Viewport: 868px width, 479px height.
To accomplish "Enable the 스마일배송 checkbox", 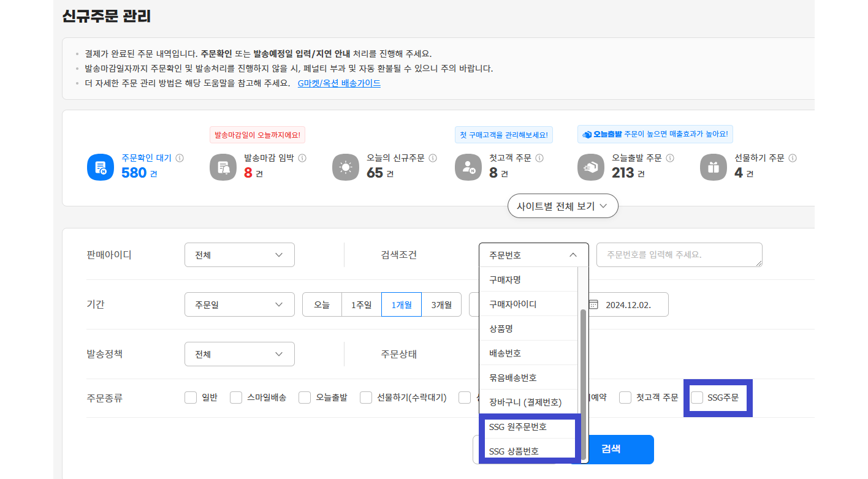I will coord(236,398).
